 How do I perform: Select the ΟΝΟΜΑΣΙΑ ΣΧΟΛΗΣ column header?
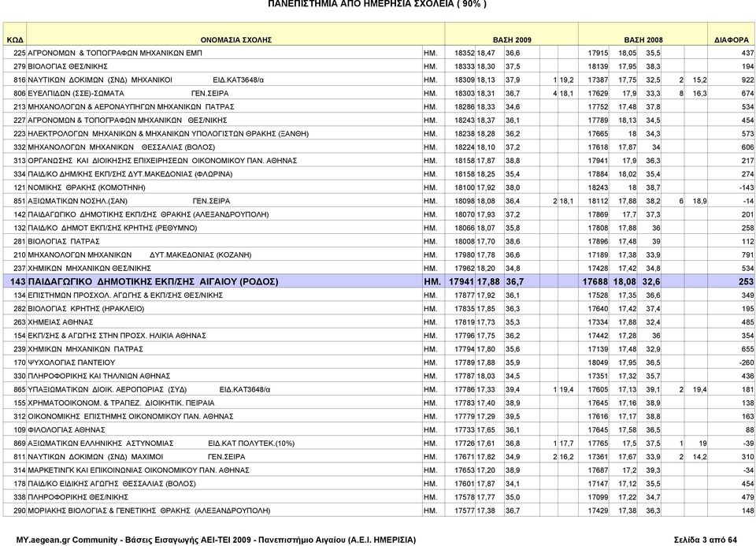pyautogui.click(x=235, y=40)
